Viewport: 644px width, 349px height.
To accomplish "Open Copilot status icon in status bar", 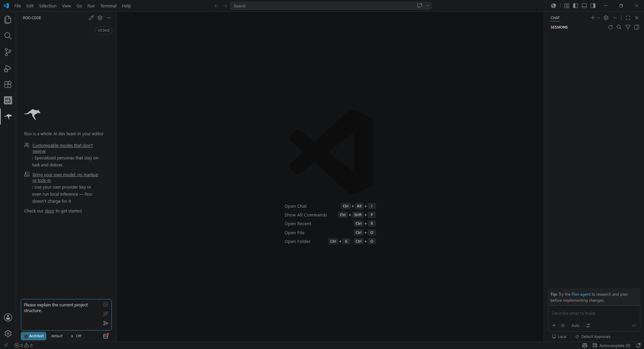I will (x=585, y=345).
